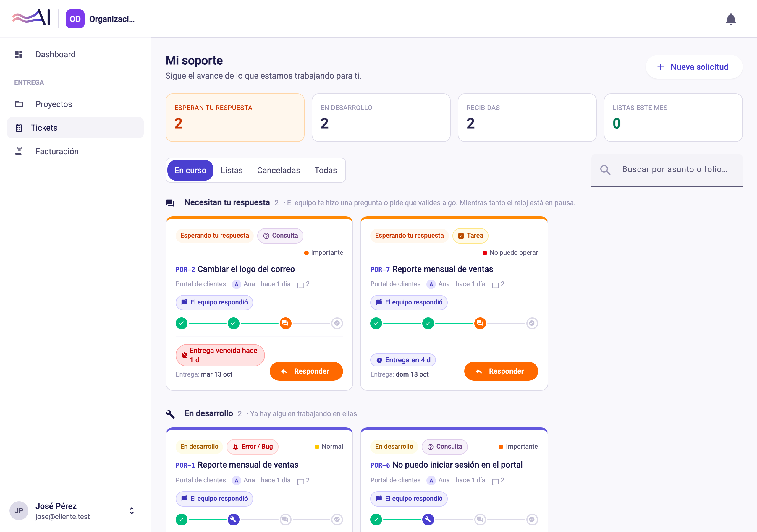Click the Nueva solicitud button
Viewport: 757px width, 532px height.
[x=694, y=67]
